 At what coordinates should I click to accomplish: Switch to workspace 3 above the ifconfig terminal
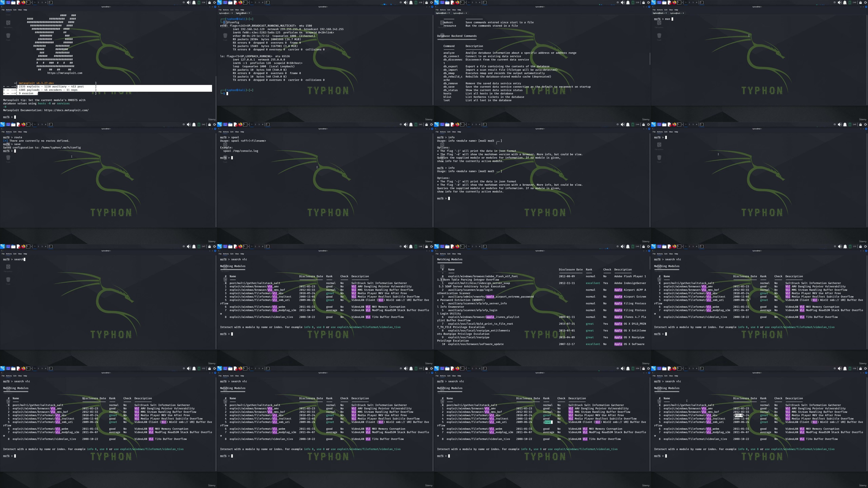pyautogui.click(x=259, y=2)
